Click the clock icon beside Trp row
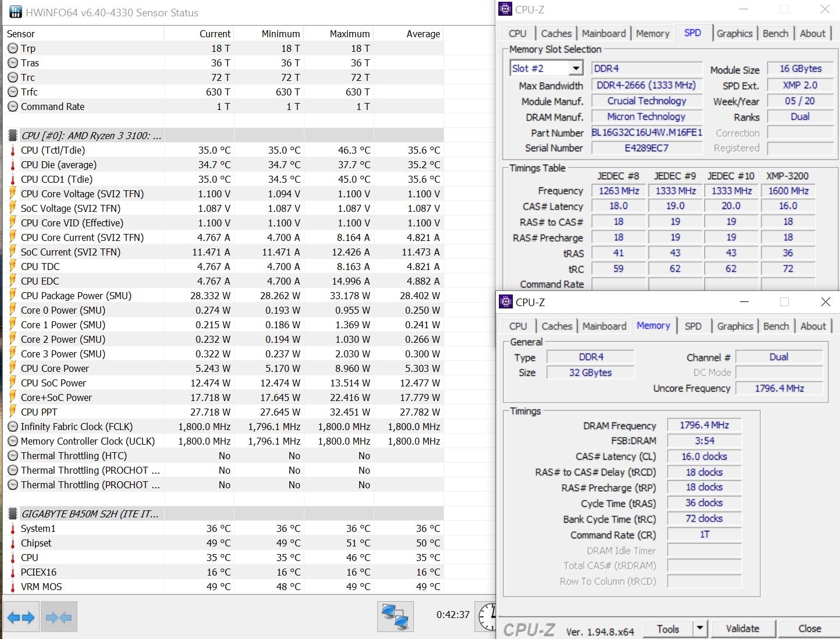Screen dimensions: 840x639 click(13, 48)
